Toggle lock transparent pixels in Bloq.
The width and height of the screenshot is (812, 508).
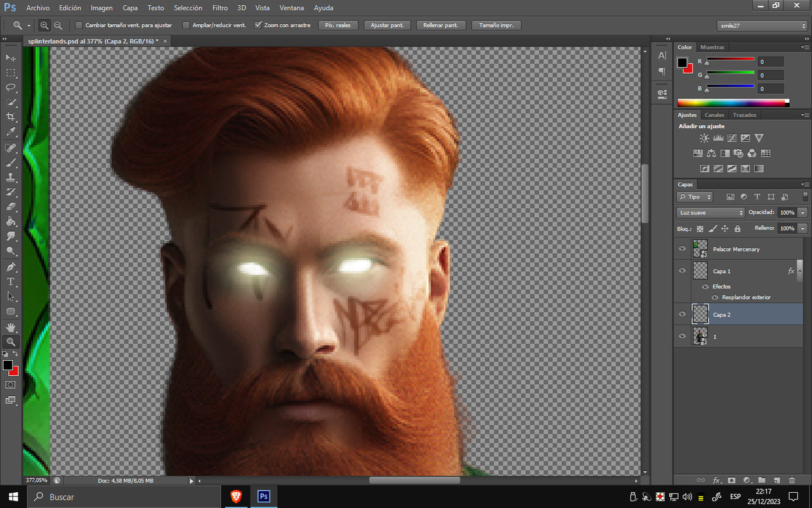(x=700, y=229)
